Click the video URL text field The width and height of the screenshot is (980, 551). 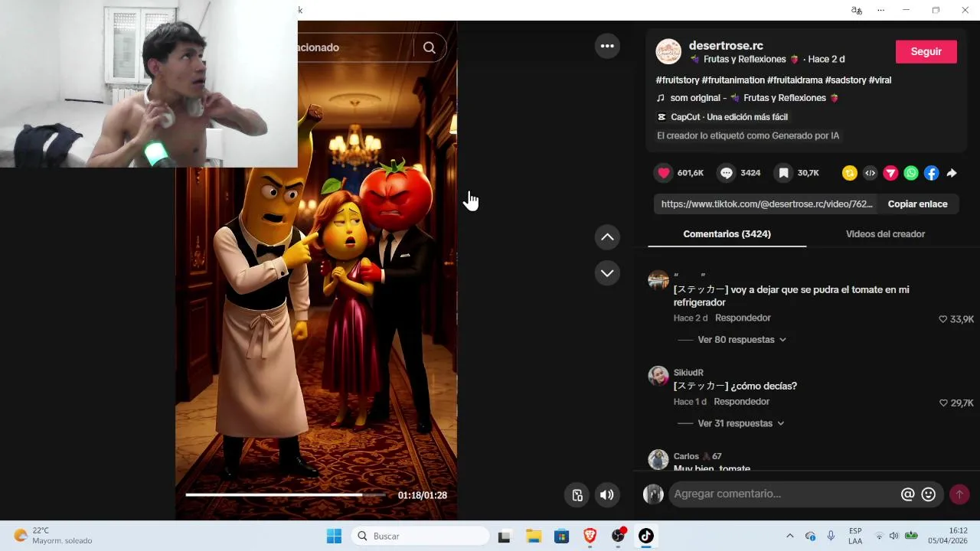coord(766,204)
